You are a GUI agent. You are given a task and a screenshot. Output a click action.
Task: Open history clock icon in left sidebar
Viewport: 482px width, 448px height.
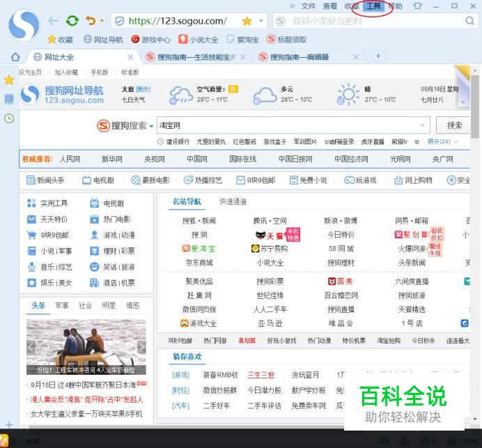click(x=9, y=118)
